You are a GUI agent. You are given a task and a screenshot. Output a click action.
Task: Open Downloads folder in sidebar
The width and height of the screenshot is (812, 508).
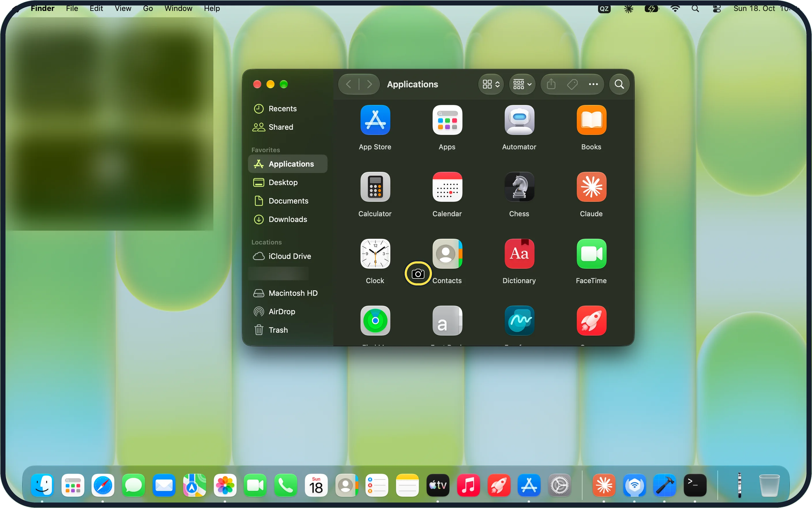coord(287,219)
